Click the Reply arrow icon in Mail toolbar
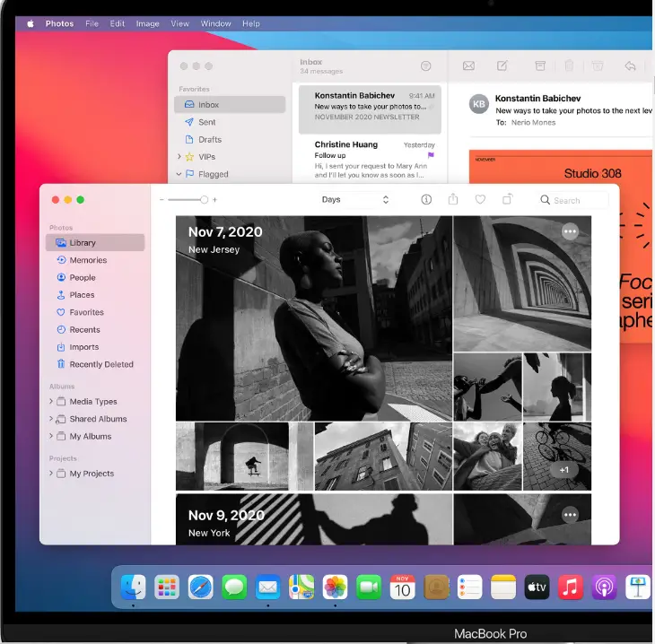The image size is (655, 644). coord(630,65)
